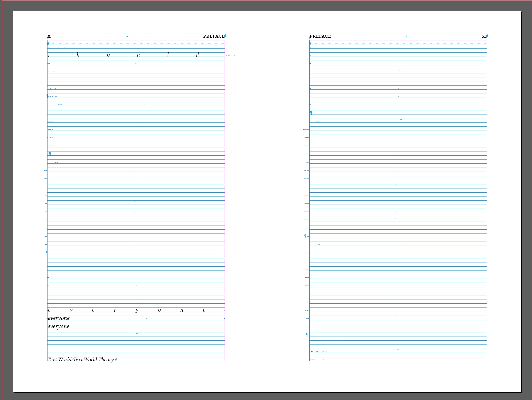Click the PREFACE header on right page
Image resolution: width=532 pixels, height=400 pixels.
tap(320, 36)
